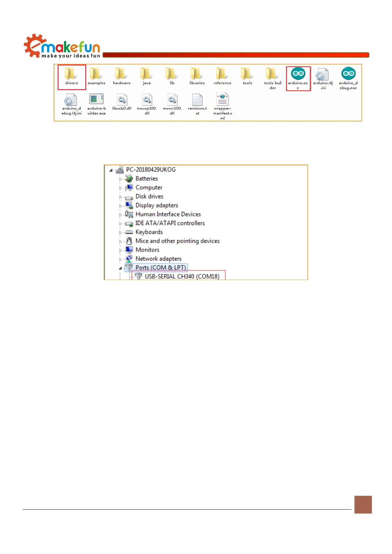Image resolution: width=392 pixels, height=554 pixels.
Task: Select the arduino.l4j.ini file
Action: pyautogui.click(x=323, y=79)
